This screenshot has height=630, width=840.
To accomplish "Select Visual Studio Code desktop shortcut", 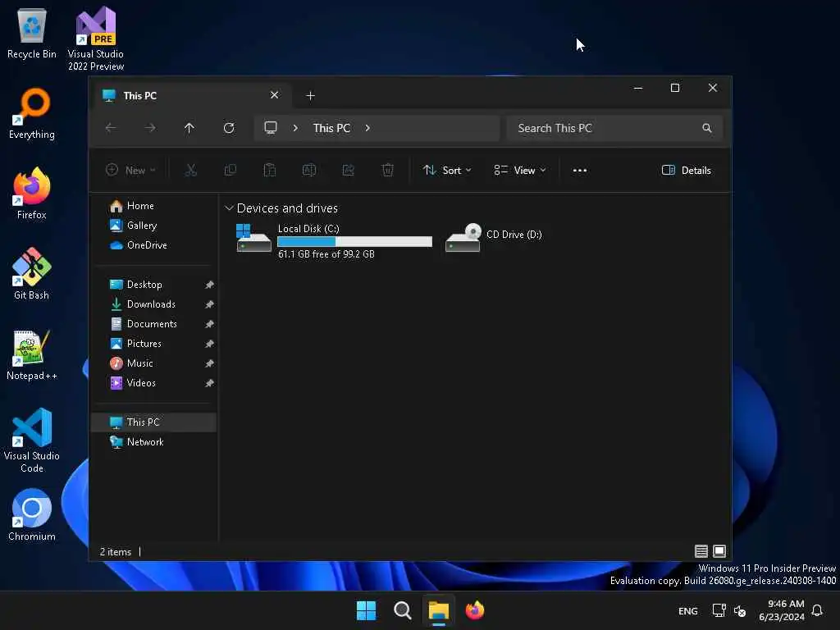I will click(x=32, y=441).
